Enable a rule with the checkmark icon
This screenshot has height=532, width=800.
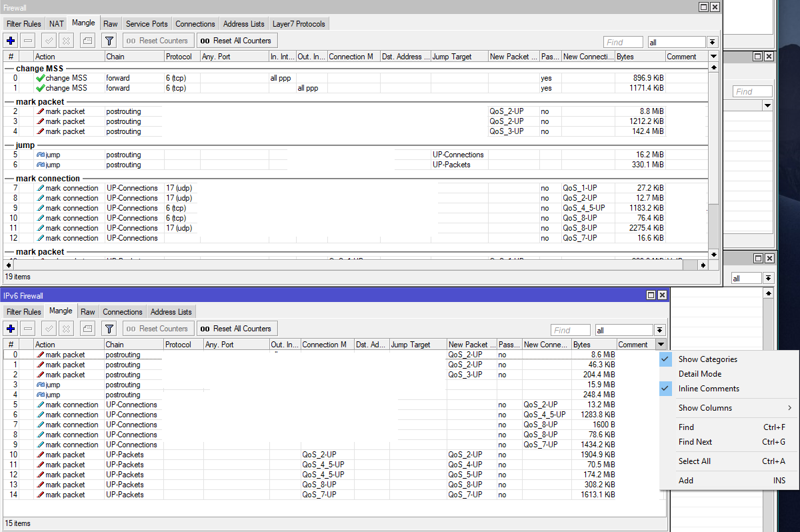(x=47, y=40)
